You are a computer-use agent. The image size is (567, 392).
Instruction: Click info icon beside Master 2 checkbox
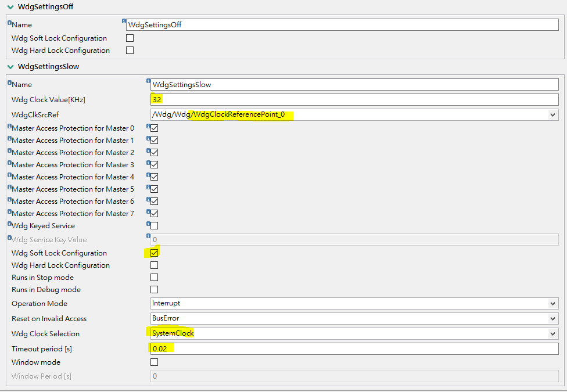click(148, 150)
